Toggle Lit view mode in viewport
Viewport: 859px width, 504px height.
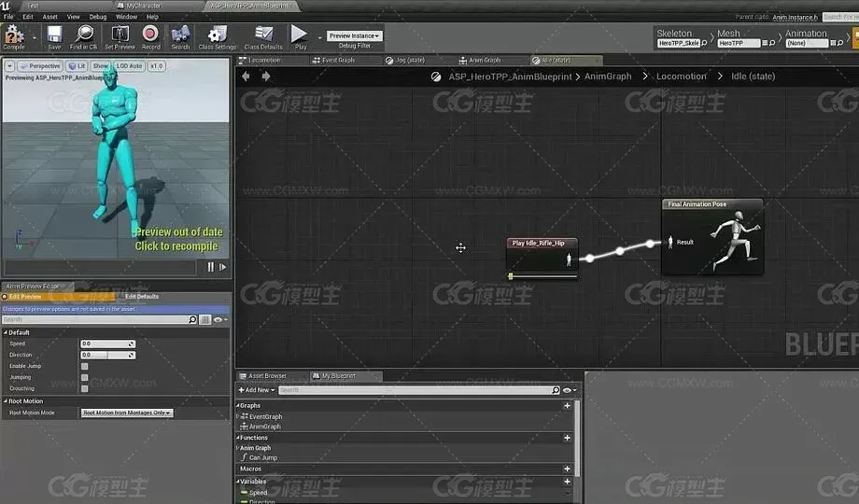77,66
